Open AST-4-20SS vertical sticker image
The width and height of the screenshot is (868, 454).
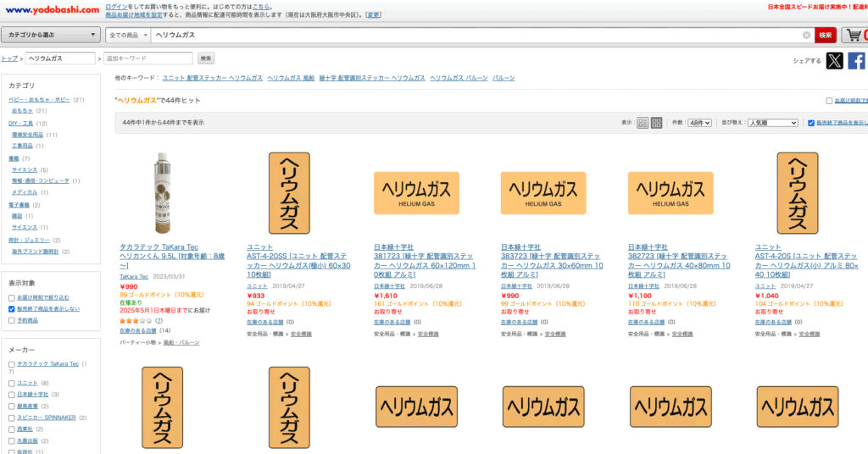pyautogui.click(x=289, y=193)
